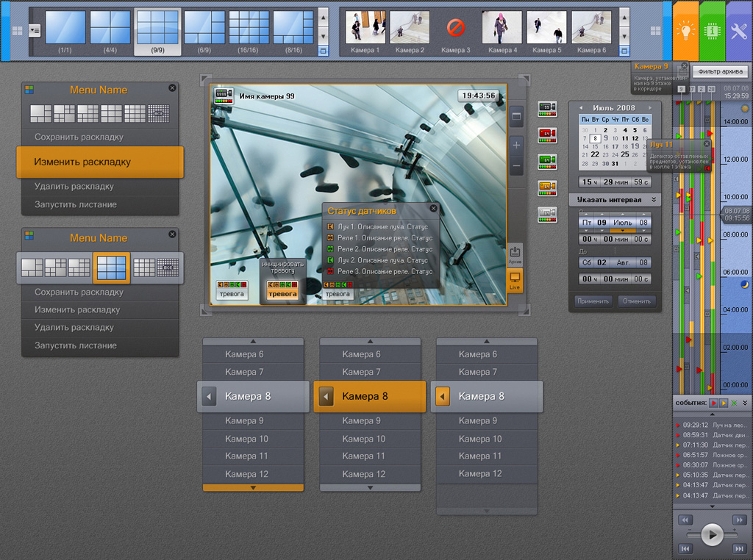
Task: Click the Применить button
Action: (x=593, y=301)
